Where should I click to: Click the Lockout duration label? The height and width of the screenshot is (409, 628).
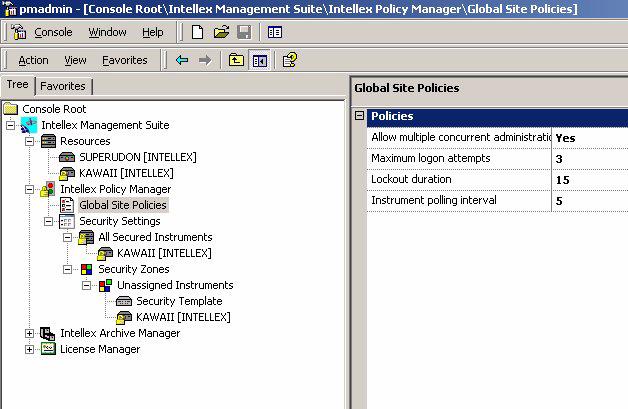pyautogui.click(x=411, y=179)
